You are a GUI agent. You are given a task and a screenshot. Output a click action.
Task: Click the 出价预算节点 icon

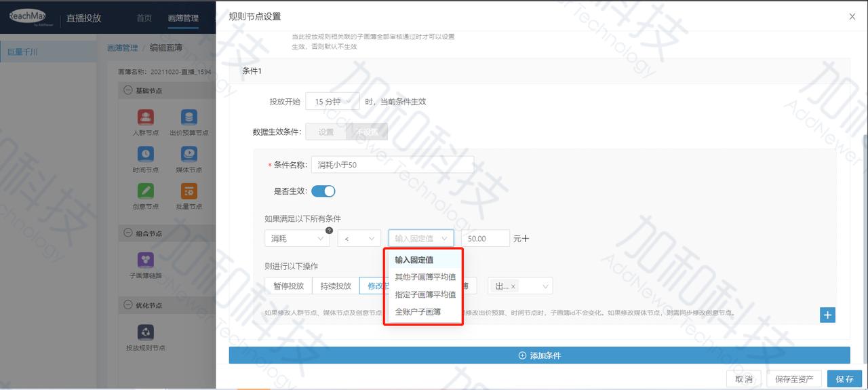pyautogui.click(x=189, y=117)
